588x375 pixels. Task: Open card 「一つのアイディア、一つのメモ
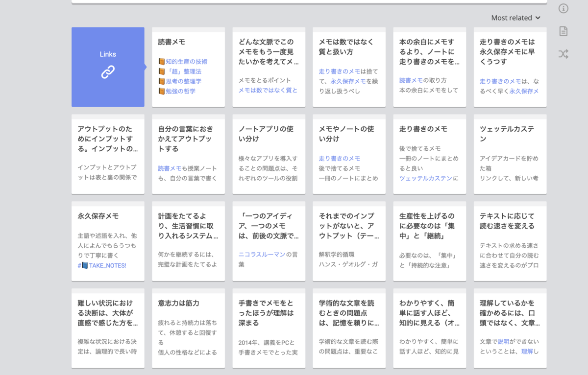[x=269, y=241]
